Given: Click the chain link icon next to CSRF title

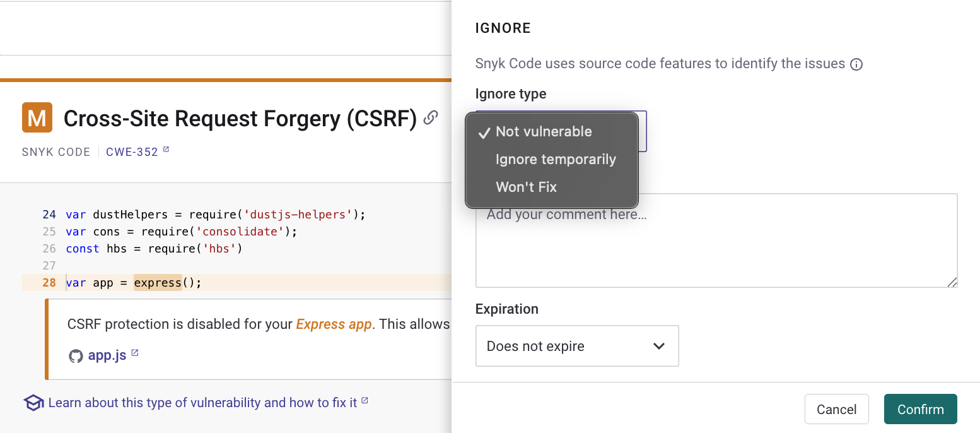Looking at the screenshot, I should click(x=431, y=117).
